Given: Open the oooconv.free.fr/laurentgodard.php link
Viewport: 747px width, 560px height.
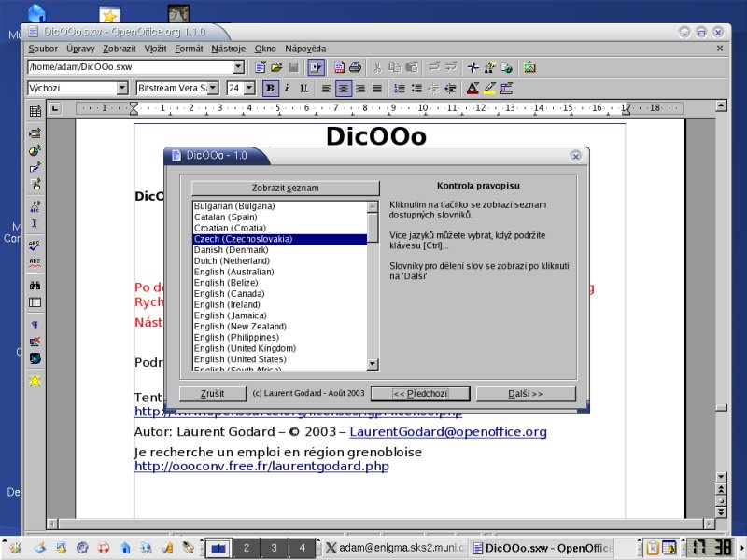Looking at the screenshot, I should click(261, 466).
